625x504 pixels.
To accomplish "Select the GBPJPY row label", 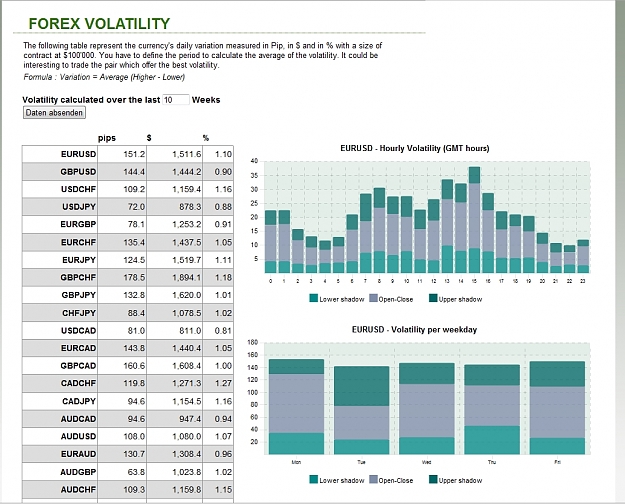I will [79, 295].
